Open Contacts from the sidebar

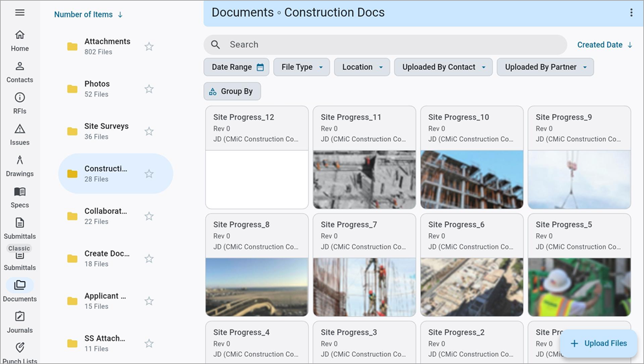pos(19,73)
